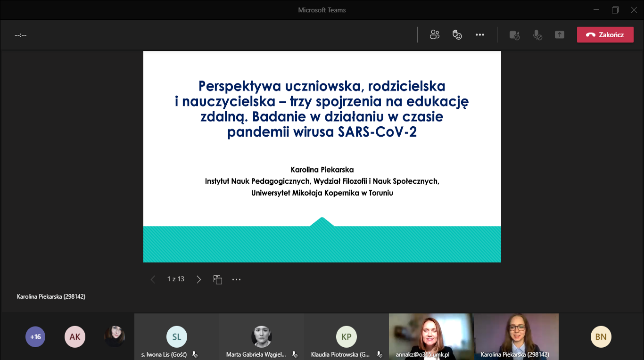
Task: Select Karolina Piekarska video tile
Action: point(516,337)
